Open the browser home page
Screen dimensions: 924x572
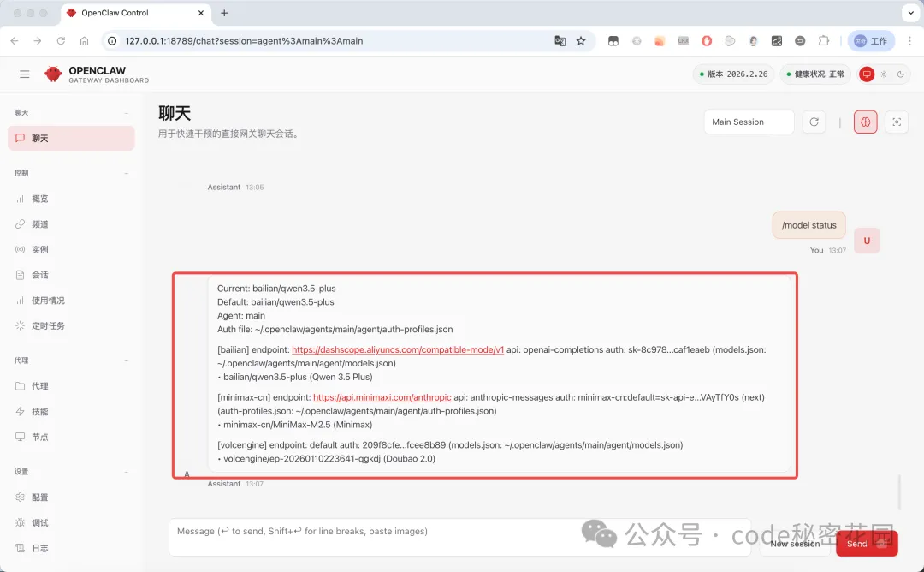84,41
